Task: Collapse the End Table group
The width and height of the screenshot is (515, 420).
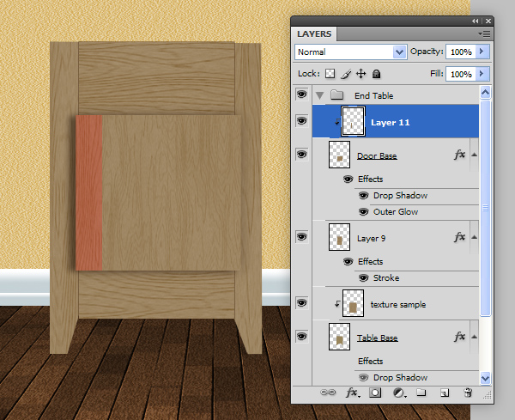Action: click(x=320, y=94)
